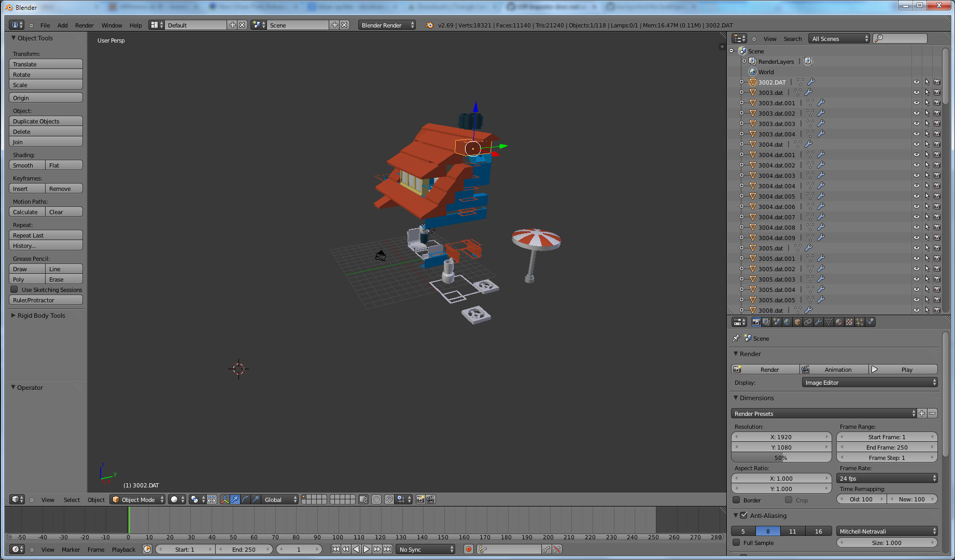Open the Texture properties tab (checker icon)
Screen dimensions: 955x560
tap(849, 322)
